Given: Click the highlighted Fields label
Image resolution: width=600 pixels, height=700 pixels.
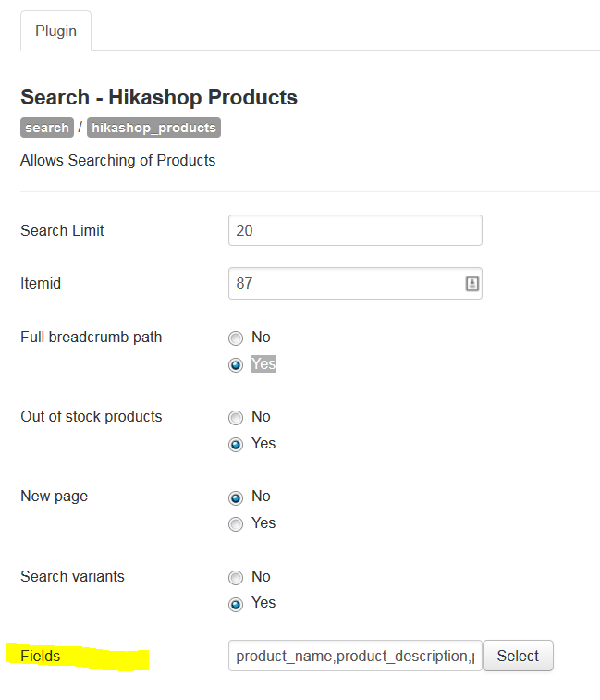Looking at the screenshot, I should pyautogui.click(x=41, y=657).
